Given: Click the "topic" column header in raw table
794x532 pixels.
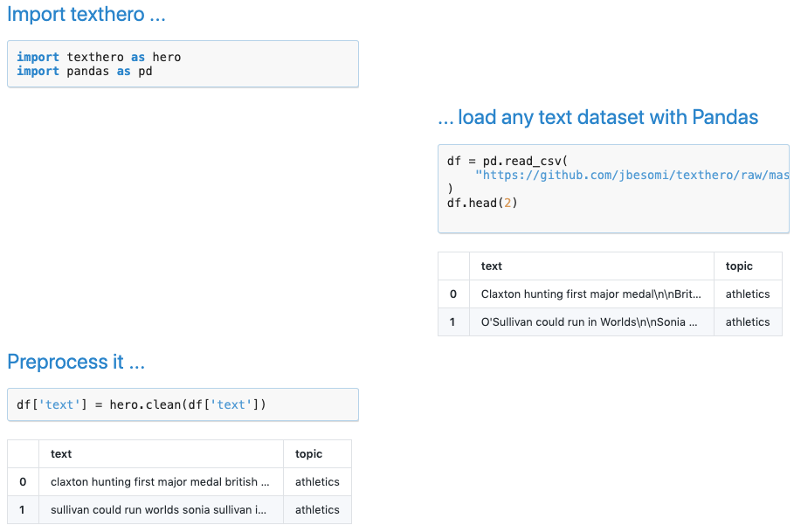Looking at the screenshot, I should click(x=739, y=266).
